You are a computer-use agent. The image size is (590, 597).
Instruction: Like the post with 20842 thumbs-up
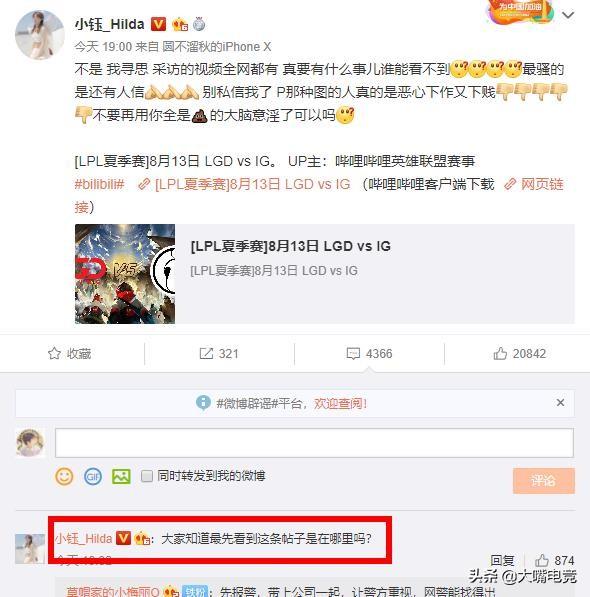pos(520,353)
